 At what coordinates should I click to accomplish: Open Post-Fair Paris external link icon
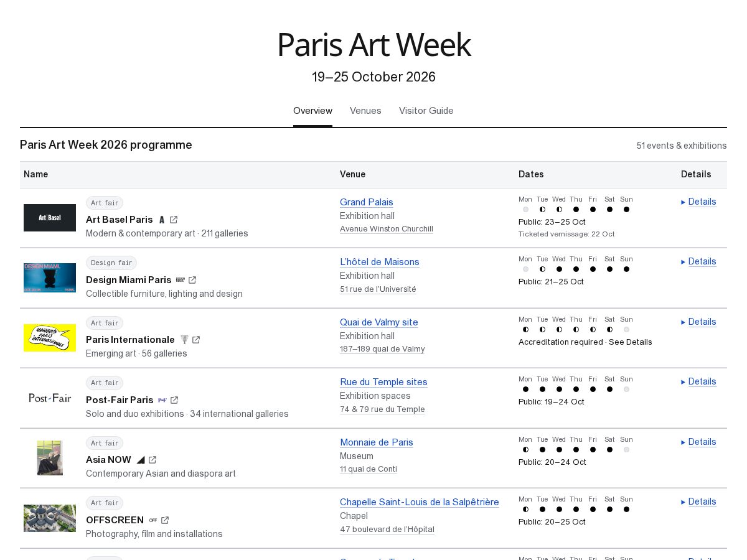coord(174,400)
